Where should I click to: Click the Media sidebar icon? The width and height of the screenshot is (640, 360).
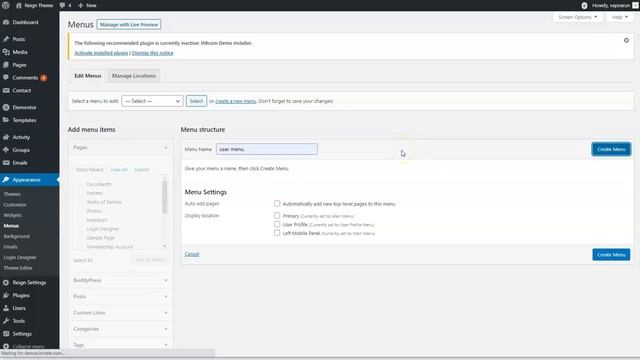pyautogui.click(x=6, y=52)
